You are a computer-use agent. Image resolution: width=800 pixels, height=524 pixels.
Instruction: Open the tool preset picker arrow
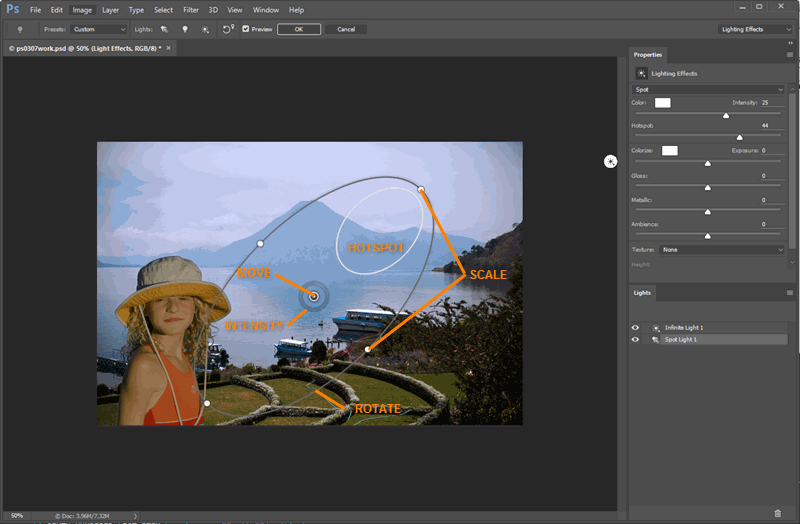pos(31,30)
